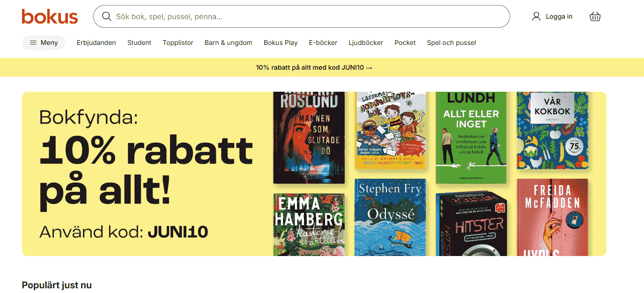Select Barn & ungdom category
The image size is (644, 293).
pyautogui.click(x=229, y=43)
